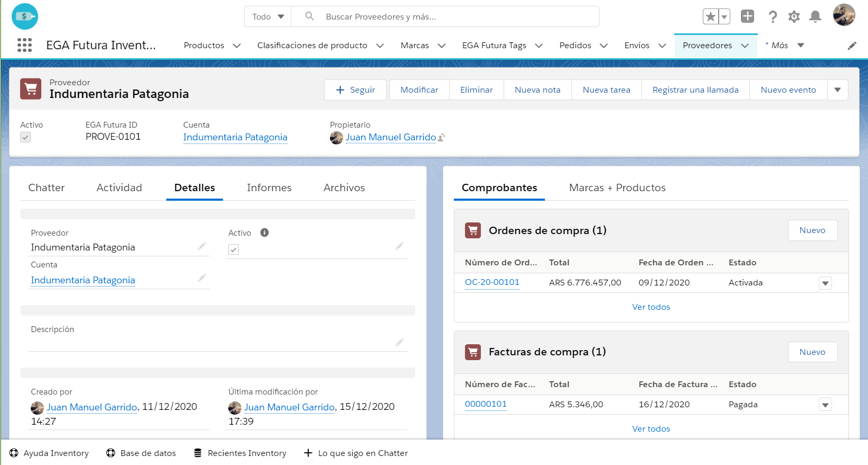This screenshot has height=465, width=868.
Task: Click the global actions plus icon
Action: click(x=747, y=16)
